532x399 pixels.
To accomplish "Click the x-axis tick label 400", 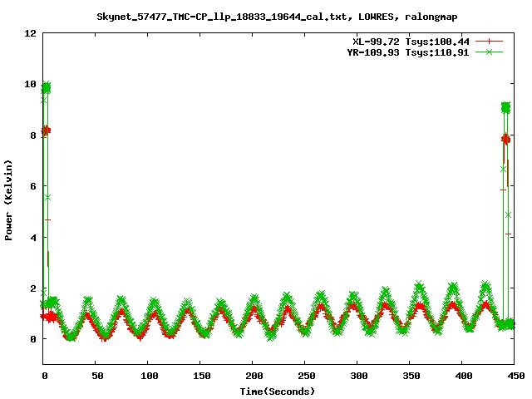I will 464,376.
